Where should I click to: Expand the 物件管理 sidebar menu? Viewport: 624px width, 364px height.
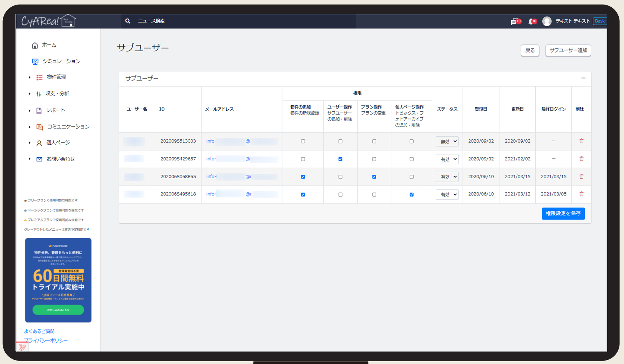point(56,77)
